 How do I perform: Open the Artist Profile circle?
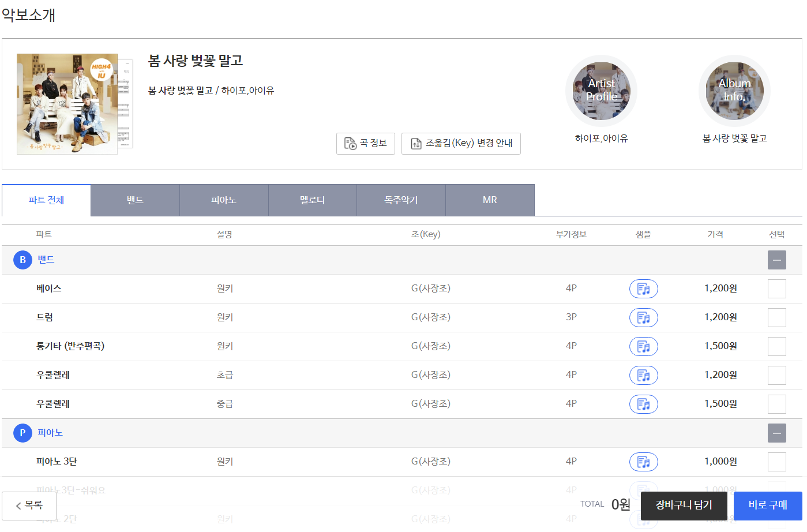(x=602, y=91)
